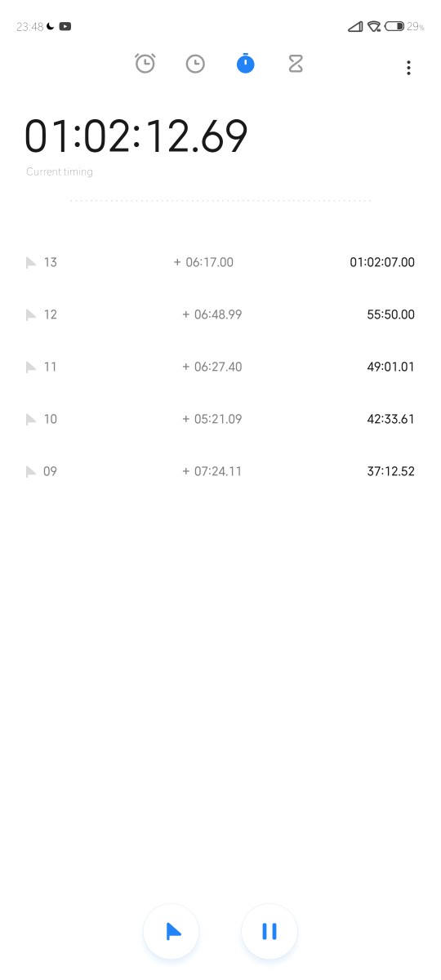Viewport: 441px width, 980px height.
Task: Open the Timer hourglass tab
Action: (x=296, y=64)
